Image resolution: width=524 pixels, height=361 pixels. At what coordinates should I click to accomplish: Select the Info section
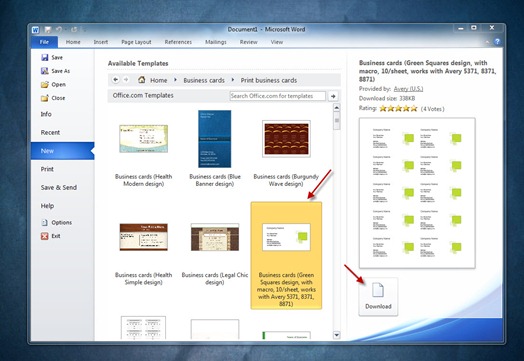pyautogui.click(x=46, y=114)
